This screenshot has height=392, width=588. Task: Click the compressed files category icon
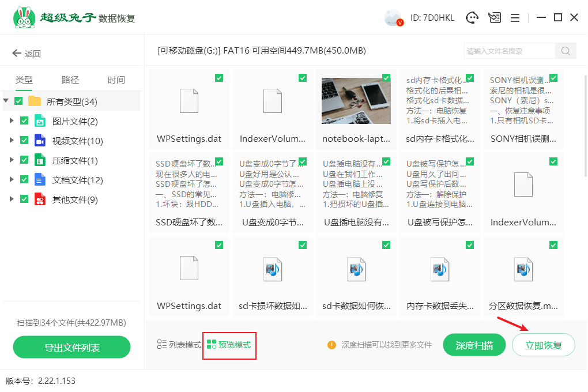coord(40,160)
